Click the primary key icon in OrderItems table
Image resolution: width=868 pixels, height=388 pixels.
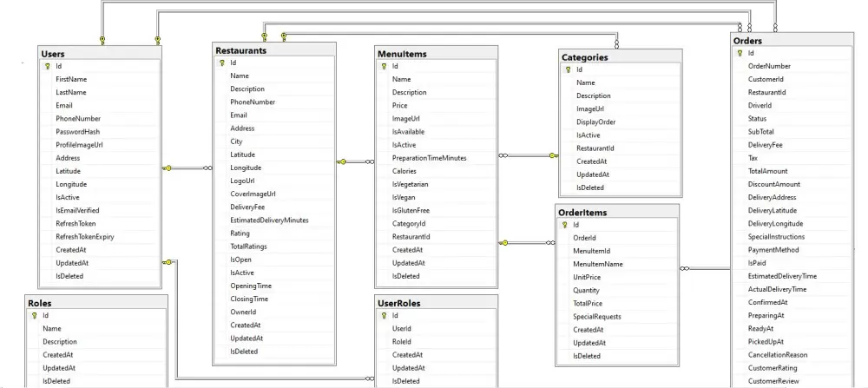click(x=565, y=225)
